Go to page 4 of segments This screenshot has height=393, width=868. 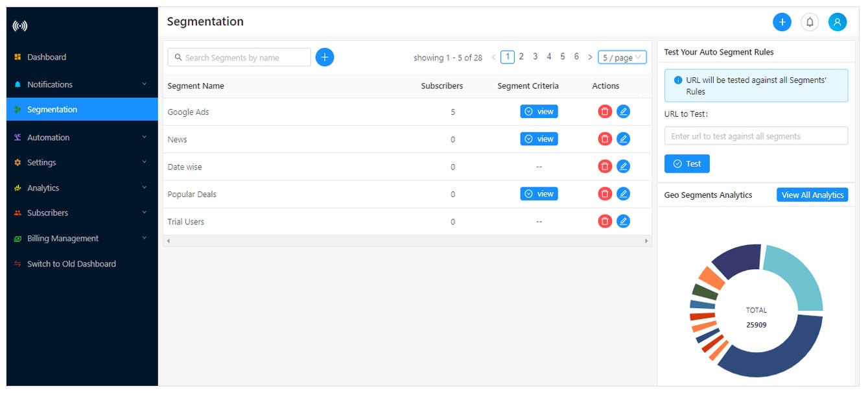pyautogui.click(x=548, y=57)
